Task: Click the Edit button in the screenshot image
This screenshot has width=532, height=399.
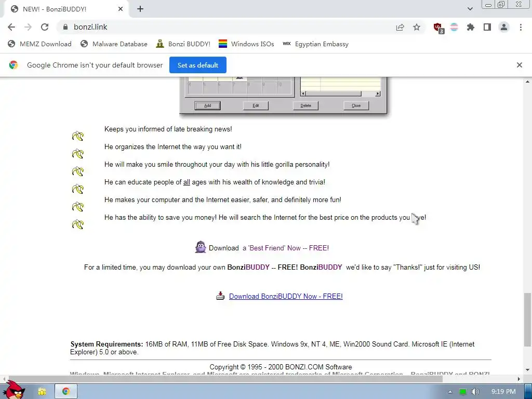Action: pyautogui.click(x=256, y=105)
